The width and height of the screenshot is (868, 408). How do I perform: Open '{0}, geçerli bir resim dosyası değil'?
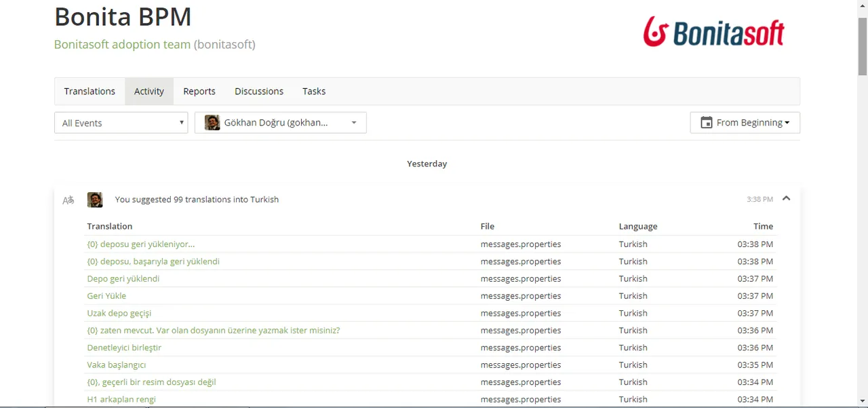click(152, 382)
